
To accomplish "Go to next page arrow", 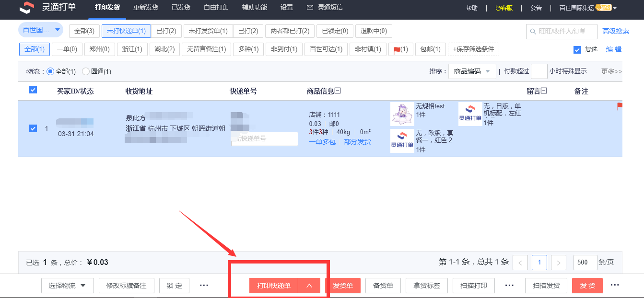I will pos(559,263).
